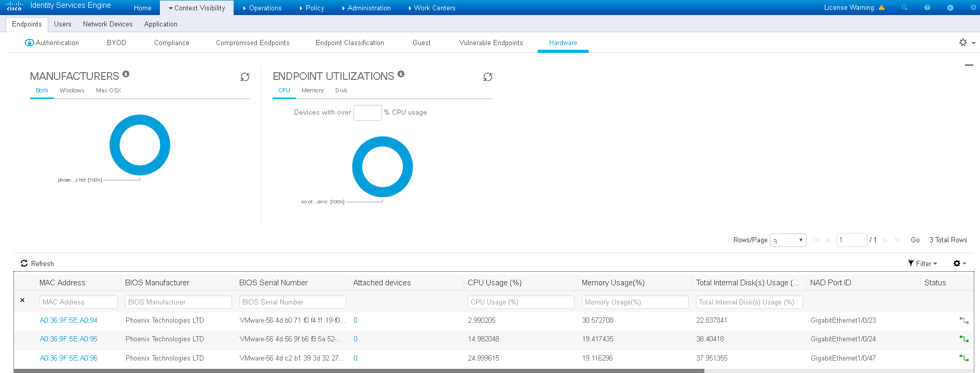
Task: Click the Cisco logo
Action: 14,7
